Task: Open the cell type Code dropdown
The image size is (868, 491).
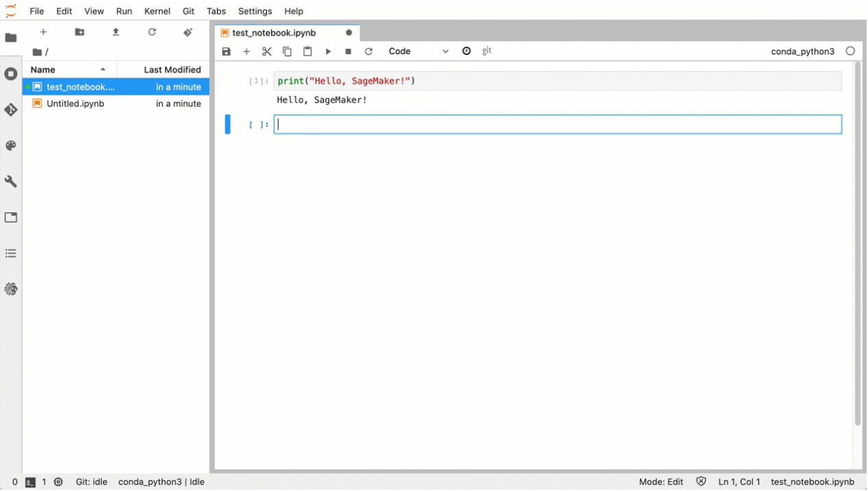Action: click(x=419, y=51)
